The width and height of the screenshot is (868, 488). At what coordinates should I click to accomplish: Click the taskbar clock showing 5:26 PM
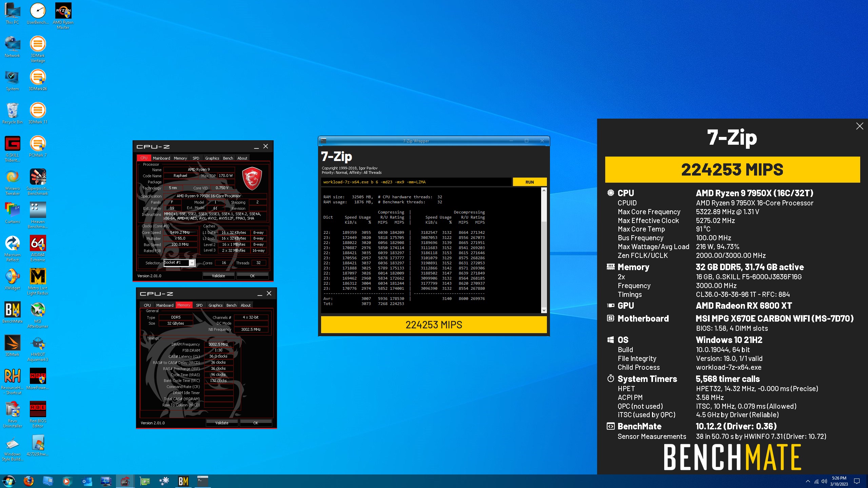point(839,481)
